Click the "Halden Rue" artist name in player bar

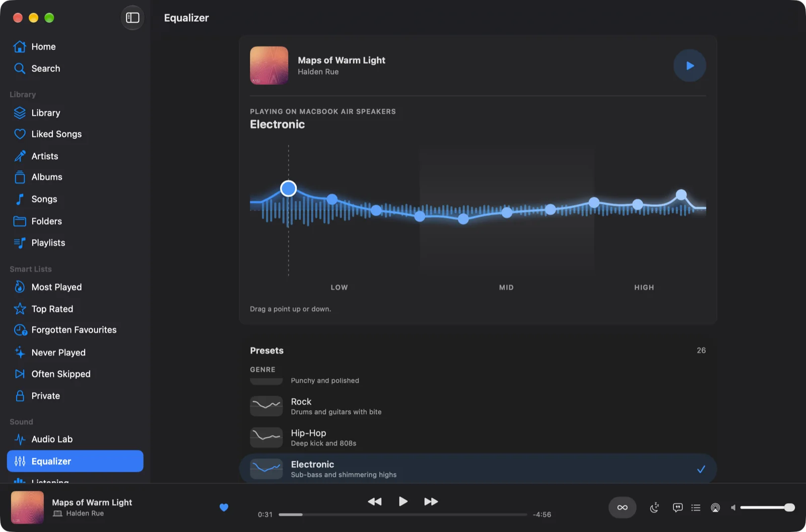pos(85,513)
